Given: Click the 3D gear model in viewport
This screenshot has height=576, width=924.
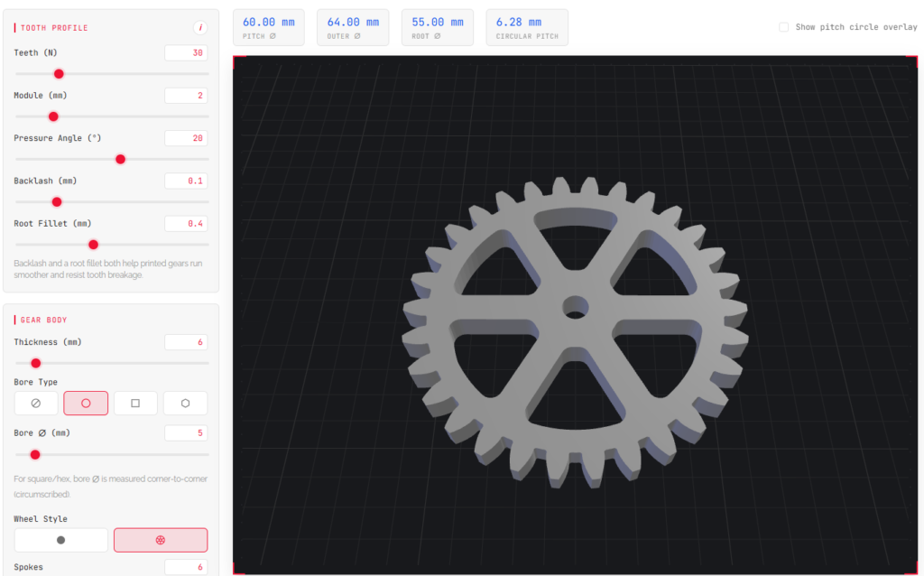Looking at the screenshot, I should pyautogui.click(x=575, y=333).
